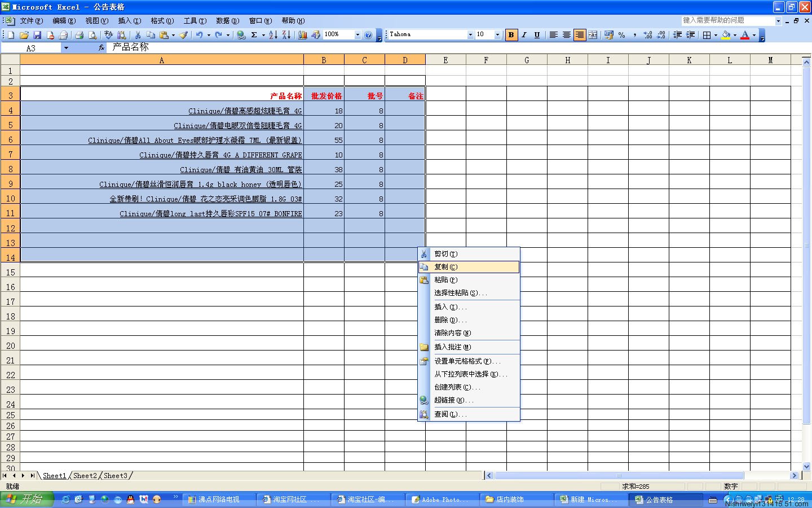Click Merge and Center icon

pyautogui.click(x=593, y=35)
